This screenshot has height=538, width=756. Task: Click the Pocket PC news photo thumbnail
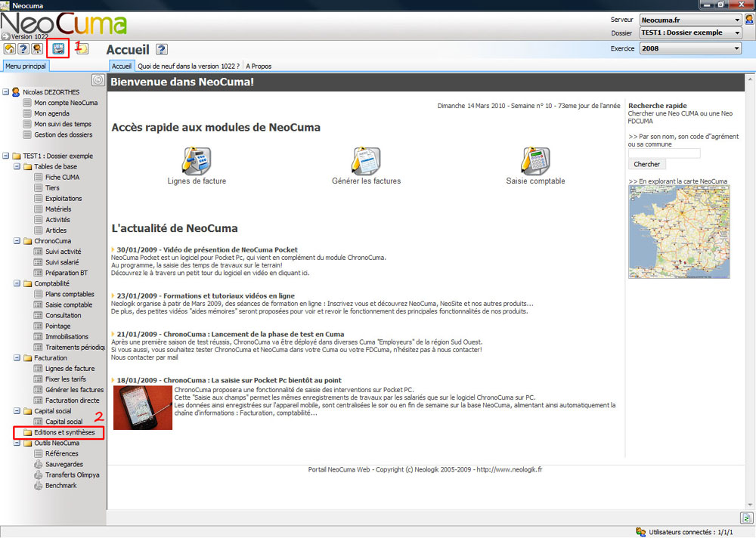click(143, 407)
